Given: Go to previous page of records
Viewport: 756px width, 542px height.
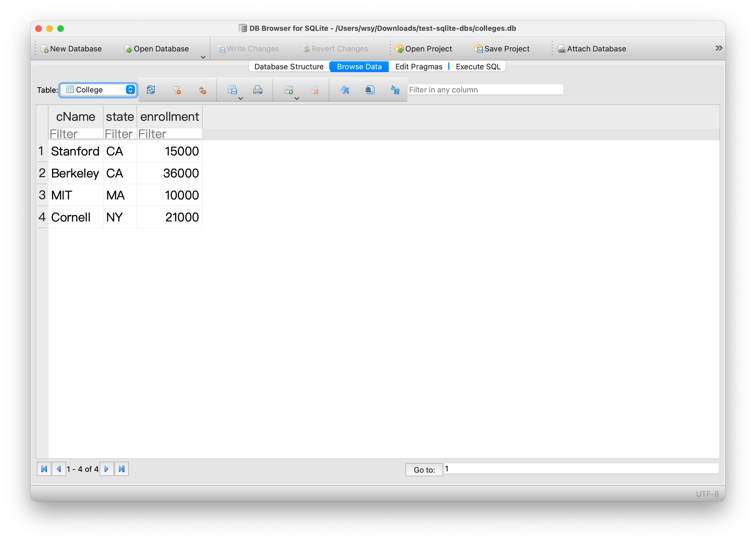Looking at the screenshot, I should point(59,469).
